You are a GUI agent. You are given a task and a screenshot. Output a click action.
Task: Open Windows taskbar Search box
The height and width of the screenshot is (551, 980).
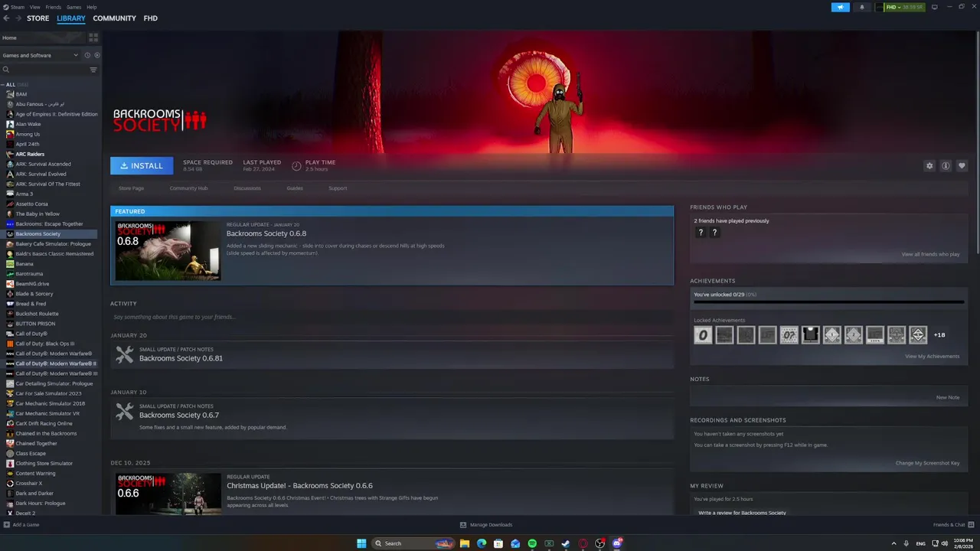(413, 543)
